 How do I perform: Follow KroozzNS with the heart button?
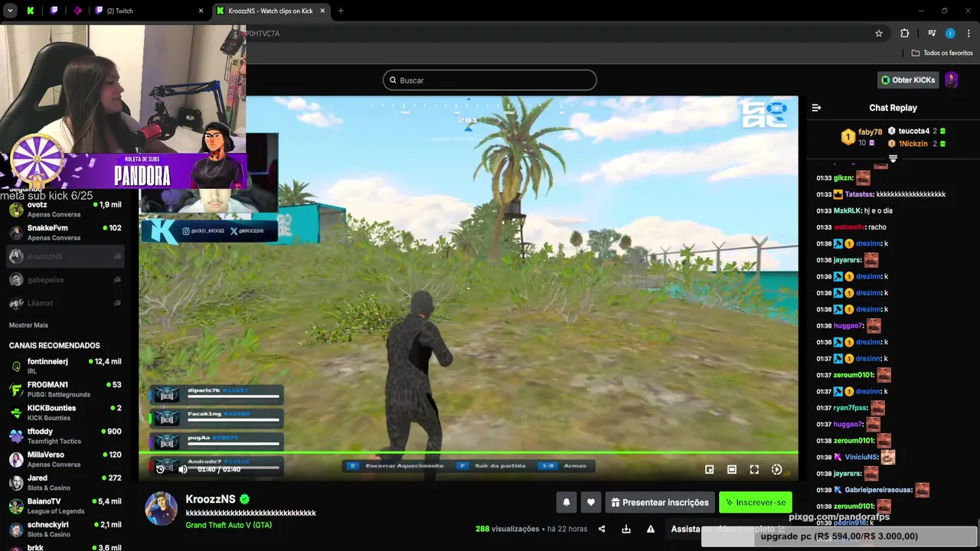590,502
